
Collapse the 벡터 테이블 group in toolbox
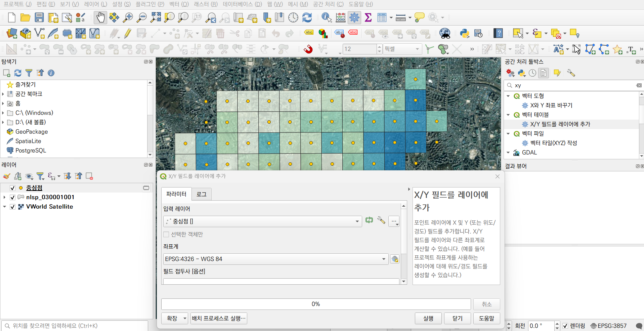tap(508, 115)
